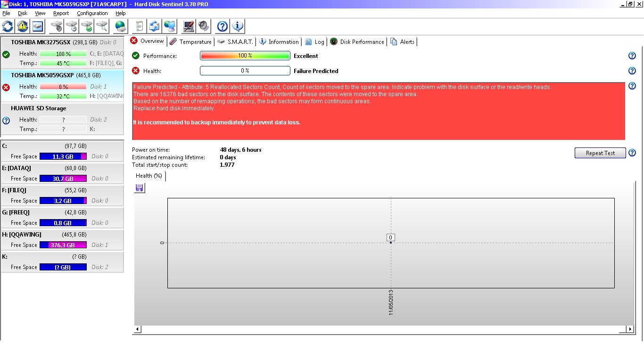This screenshot has width=644, height=343.
Task: Open the Information tab
Action: (279, 42)
